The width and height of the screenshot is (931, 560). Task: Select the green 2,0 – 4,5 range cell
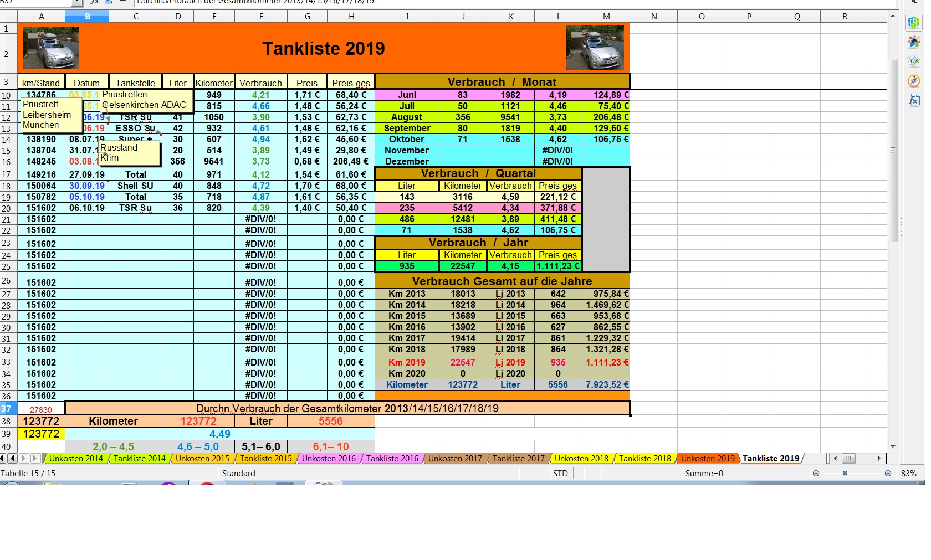tap(114, 446)
